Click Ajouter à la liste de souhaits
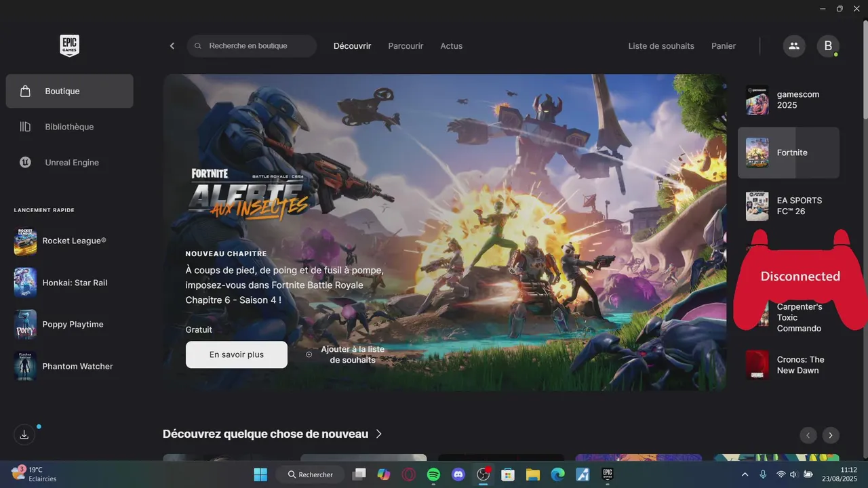Image resolution: width=868 pixels, height=488 pixels. point(345,354)
